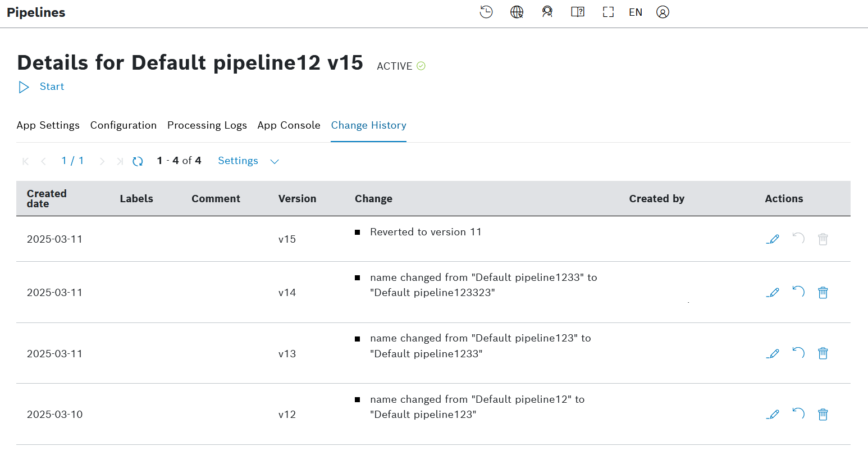
Task: Sort by Created date column header
Action: [x=47, y=198]
